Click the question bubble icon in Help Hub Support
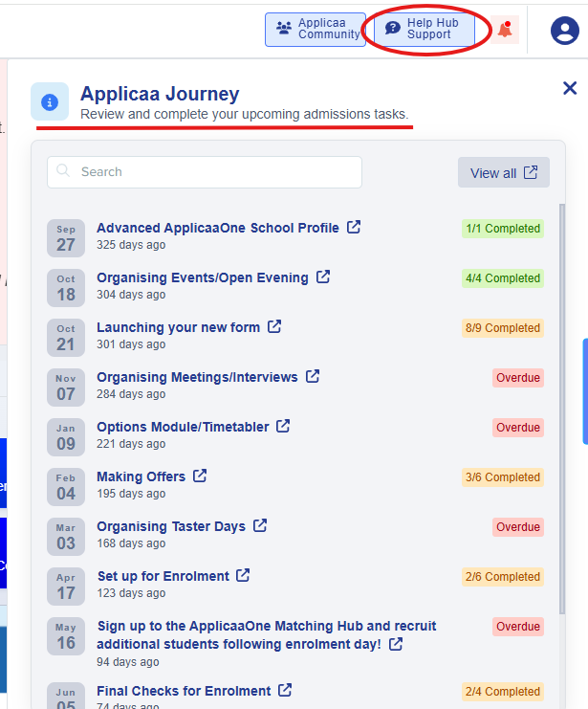The image size is (588, 709). 393,28
